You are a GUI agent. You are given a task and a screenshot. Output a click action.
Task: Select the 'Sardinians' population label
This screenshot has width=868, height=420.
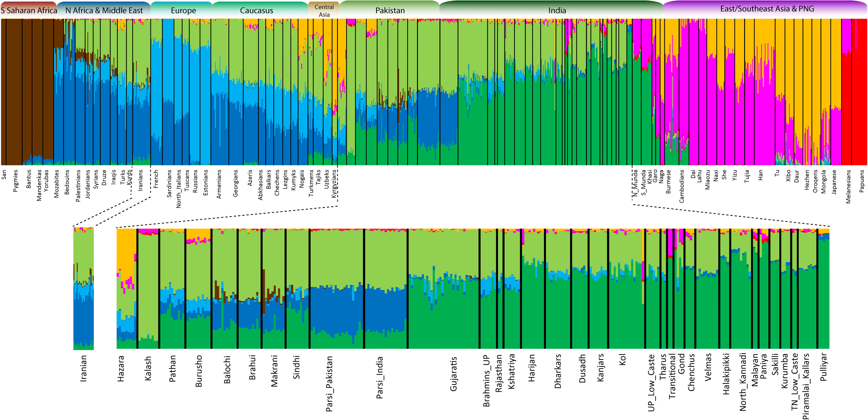(x=169, y=184)
